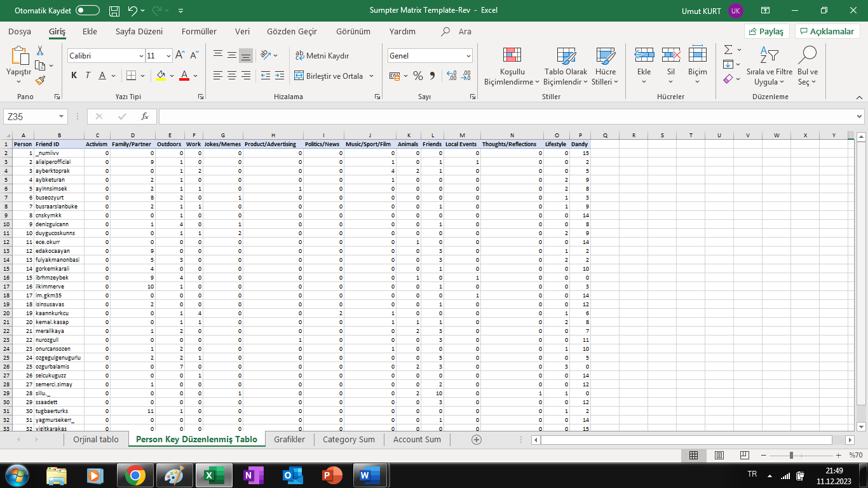
Task: Toggle Metni Kaydır text wrapping
Action: click(322, 56)
